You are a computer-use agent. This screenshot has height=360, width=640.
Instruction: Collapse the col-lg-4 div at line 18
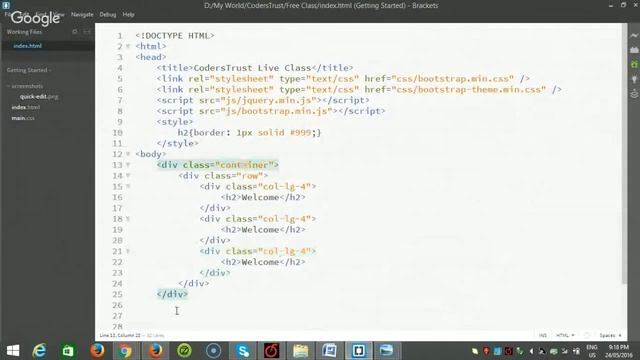click(128, 219)
